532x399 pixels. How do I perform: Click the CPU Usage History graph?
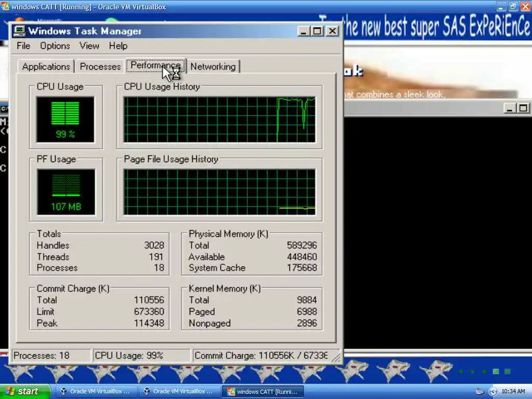click(220, 119)
